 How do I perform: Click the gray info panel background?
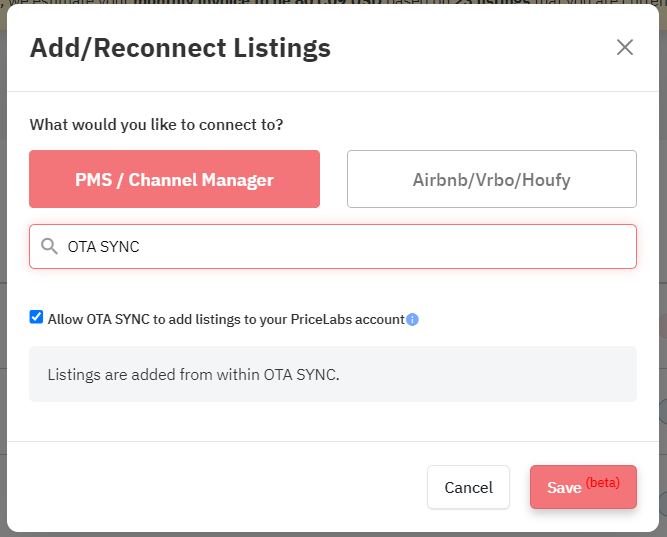(x=489, y=374)
